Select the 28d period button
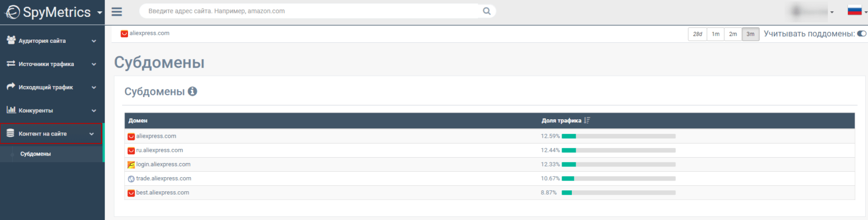Image resolution: width=868 pixels, height=220 pixels. coord(698,34)
